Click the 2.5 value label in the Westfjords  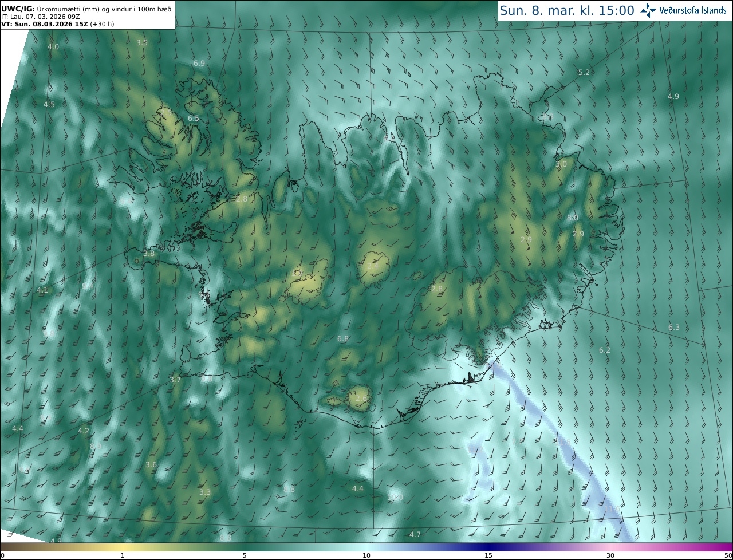[166, 112]
